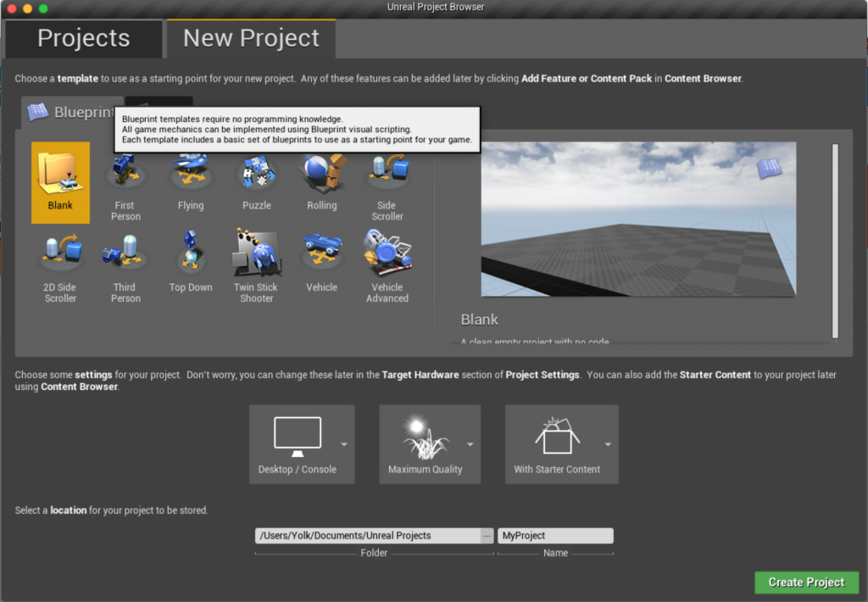
Task: Open the Maximum Quality dropdown arrow
Action: [x=470, y=444]
